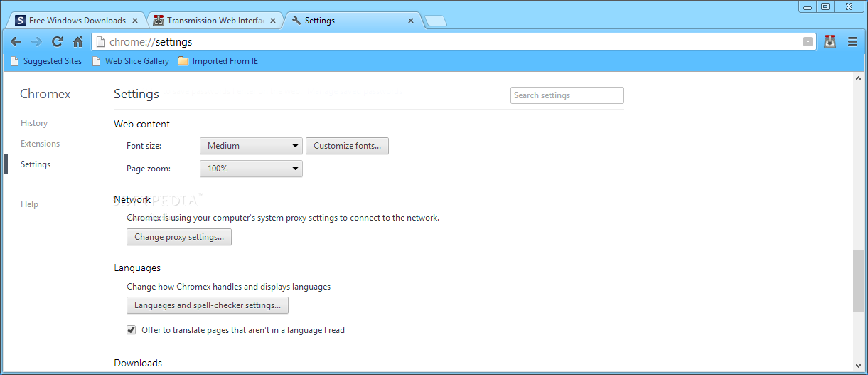
Task: Open Help in the sidebar
Action: pyautogui.click(x=29, y=204)
